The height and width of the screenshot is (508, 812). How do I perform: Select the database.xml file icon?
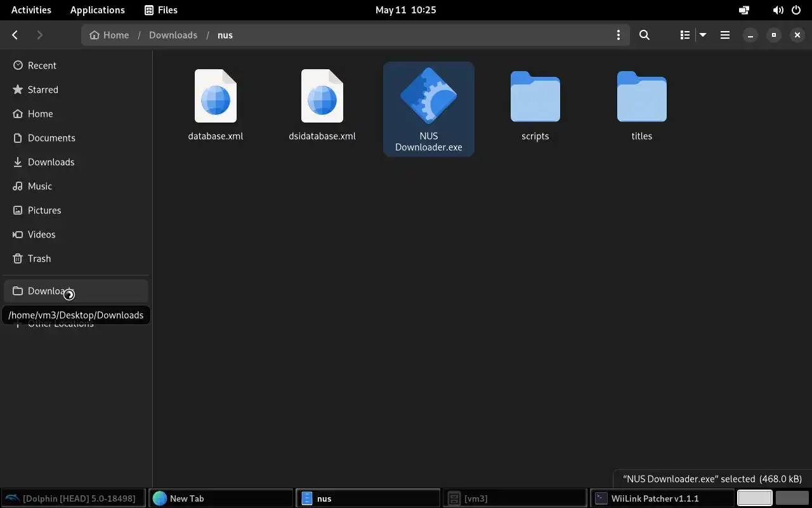[x=216, y=96]
